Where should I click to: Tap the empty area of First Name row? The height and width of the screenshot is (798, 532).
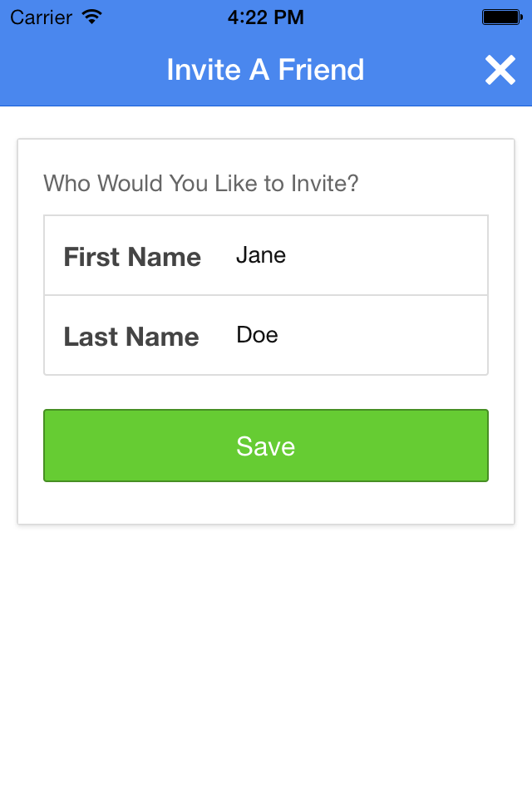(387, 255)
